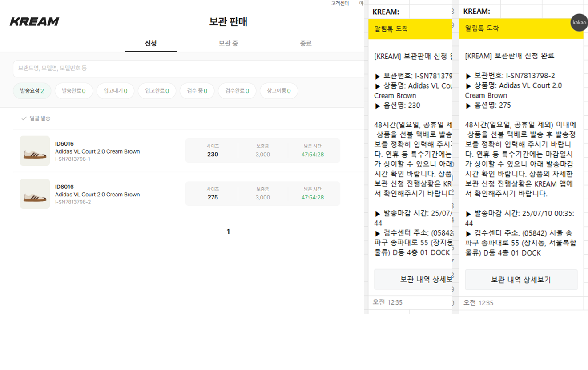The height and width of the screenshot is (370, 588).
Task: Click 3,000 deposit in size 275 row
Action: coord(262,197)
